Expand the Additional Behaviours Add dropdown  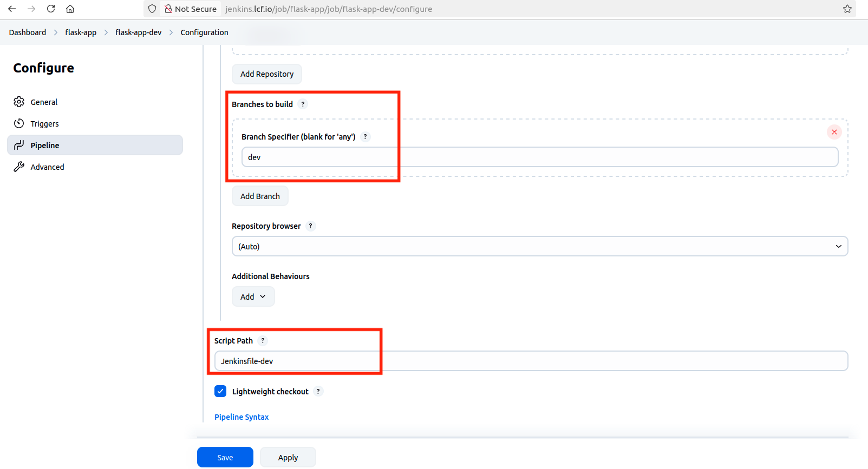[253, 297]
